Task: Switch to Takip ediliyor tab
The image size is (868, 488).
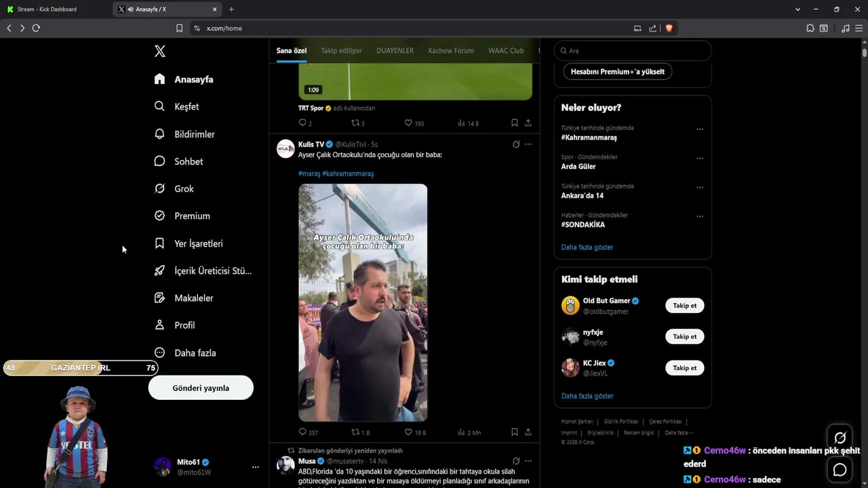Action: [x=341, y=51]
